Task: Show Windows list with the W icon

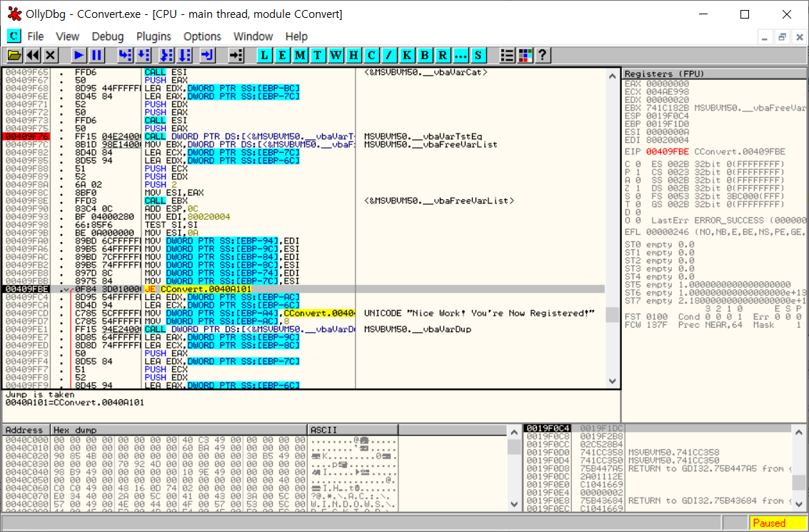Action: pos(336,55)
